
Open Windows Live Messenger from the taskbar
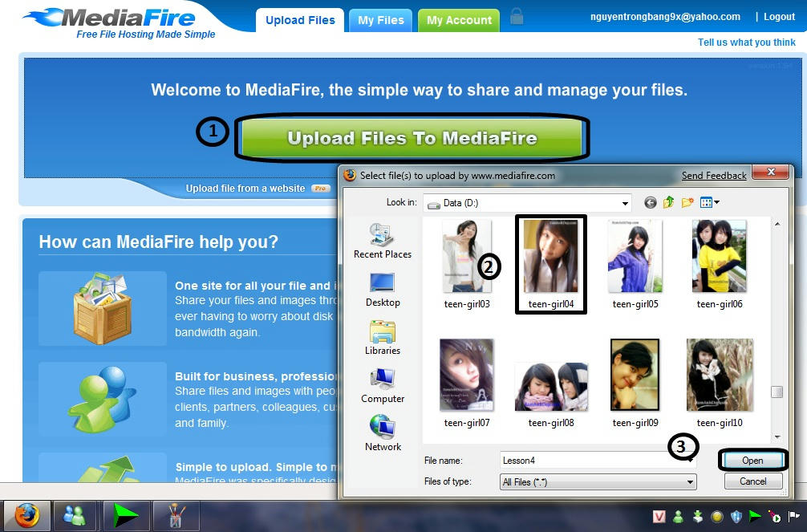(75, 515)
